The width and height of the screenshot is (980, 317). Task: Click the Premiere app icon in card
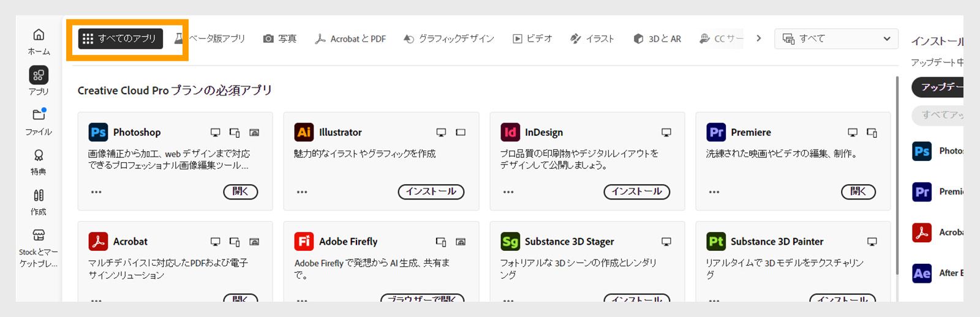pyautogui.click(x=716, y=132)
